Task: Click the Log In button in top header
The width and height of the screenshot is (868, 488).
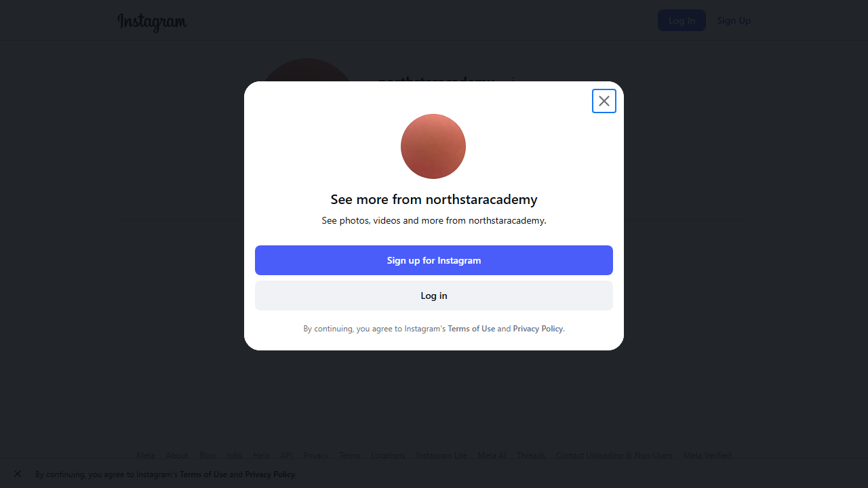Action: click(682, 20)
